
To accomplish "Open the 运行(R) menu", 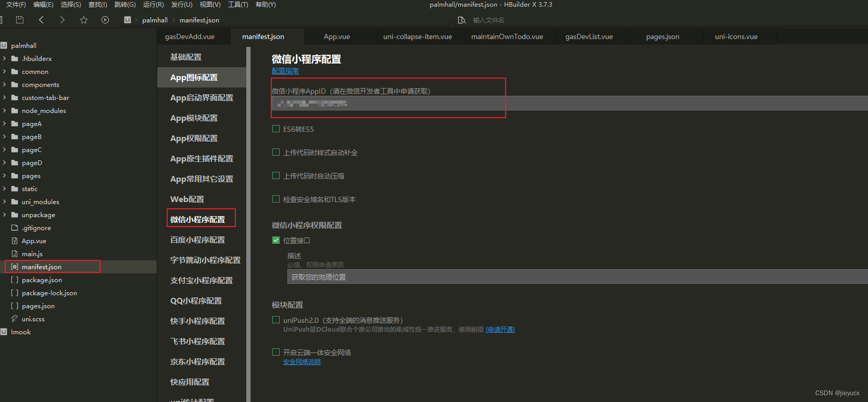I will (x=154, y=5).
